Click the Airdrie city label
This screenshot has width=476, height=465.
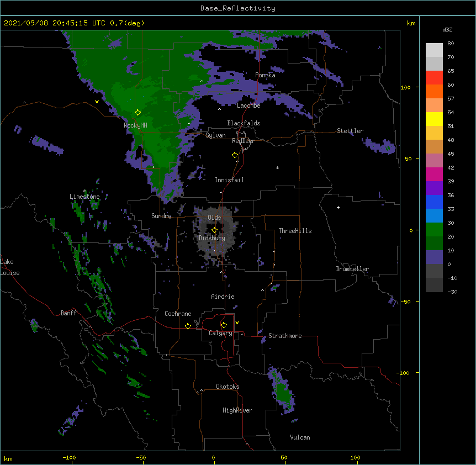click(223, 297)
